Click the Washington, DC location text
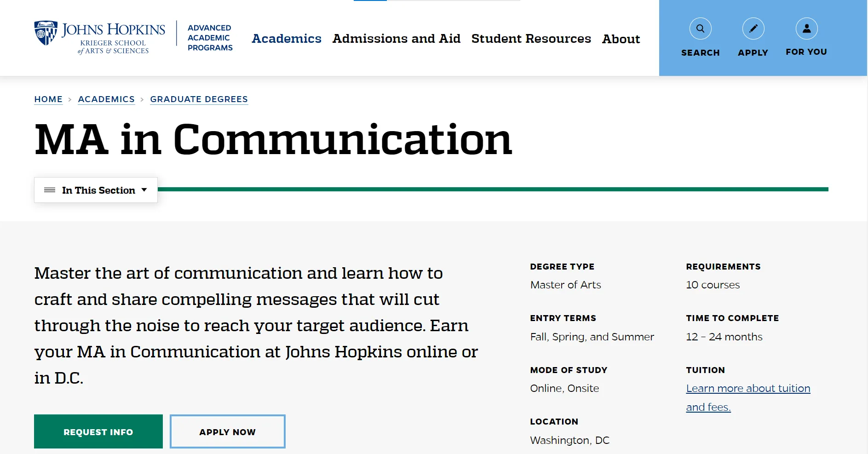Viewport: 868px width, 454px height. point(569,440)
